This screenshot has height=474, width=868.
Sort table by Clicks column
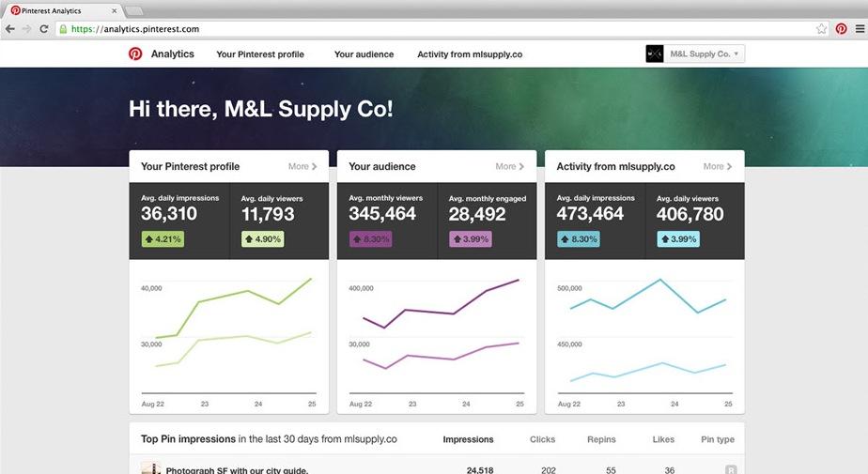pyautogui.click(x=542, y=439)
